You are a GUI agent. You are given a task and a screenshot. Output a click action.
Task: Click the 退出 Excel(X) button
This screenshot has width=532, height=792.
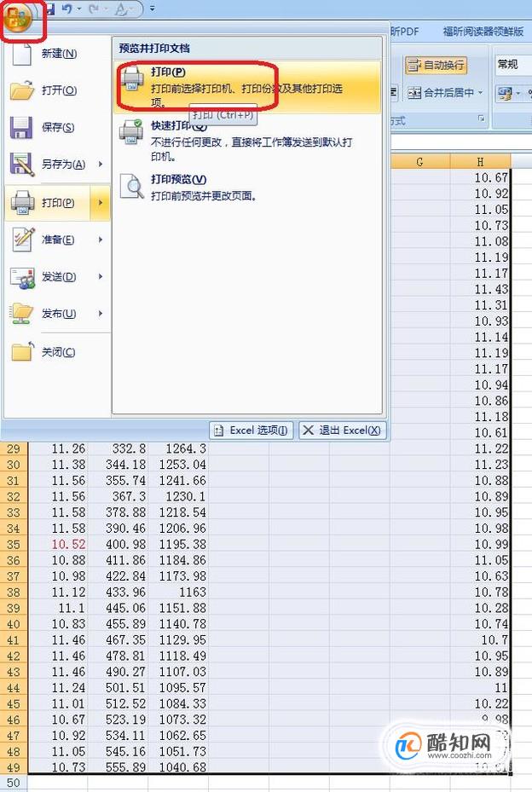coord(343,431)
